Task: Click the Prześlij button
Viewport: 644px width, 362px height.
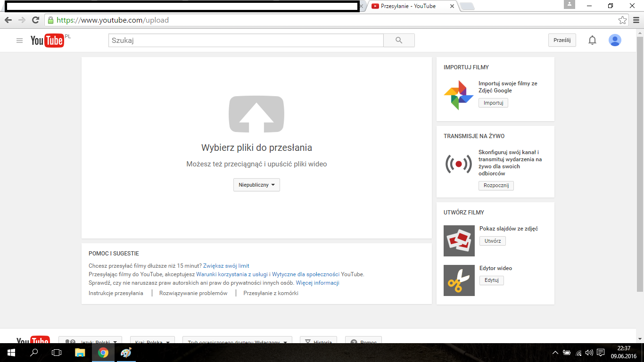Action: 562,40
